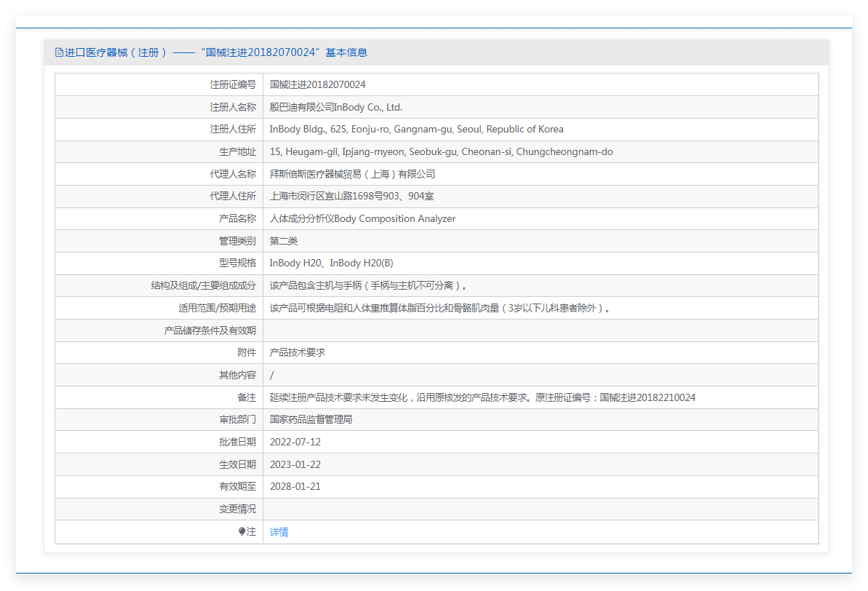Click the 其他内容 label
The image size is (868, 591).
tap(237, 375)
